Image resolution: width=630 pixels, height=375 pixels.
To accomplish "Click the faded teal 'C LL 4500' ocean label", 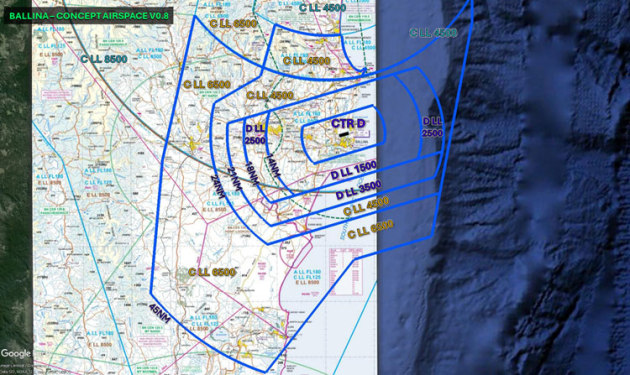I will pyautogui.click(x=433, y=33).
